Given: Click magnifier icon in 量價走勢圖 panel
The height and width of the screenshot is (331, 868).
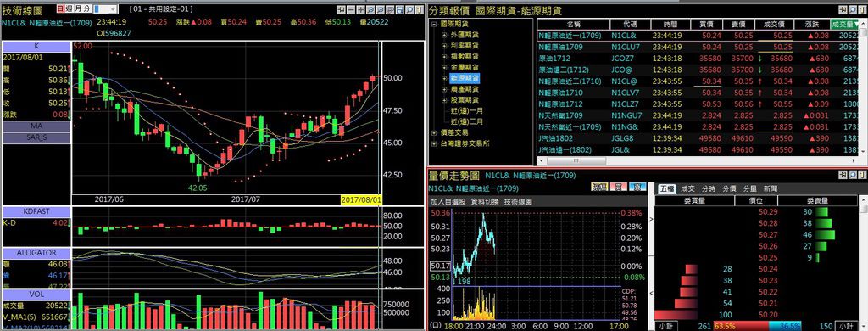Looking at the screenshot, I should [x=853, y=175].
